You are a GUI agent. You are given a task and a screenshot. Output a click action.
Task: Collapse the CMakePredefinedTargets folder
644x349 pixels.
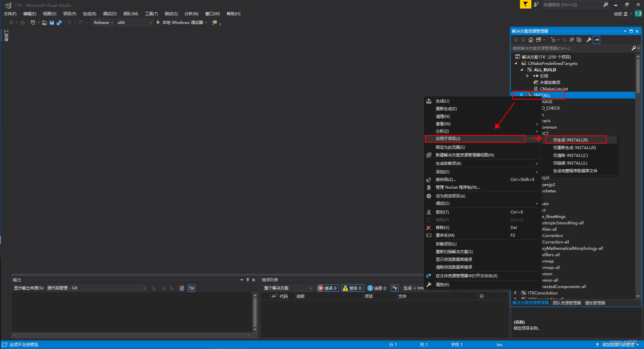point(516,63)
